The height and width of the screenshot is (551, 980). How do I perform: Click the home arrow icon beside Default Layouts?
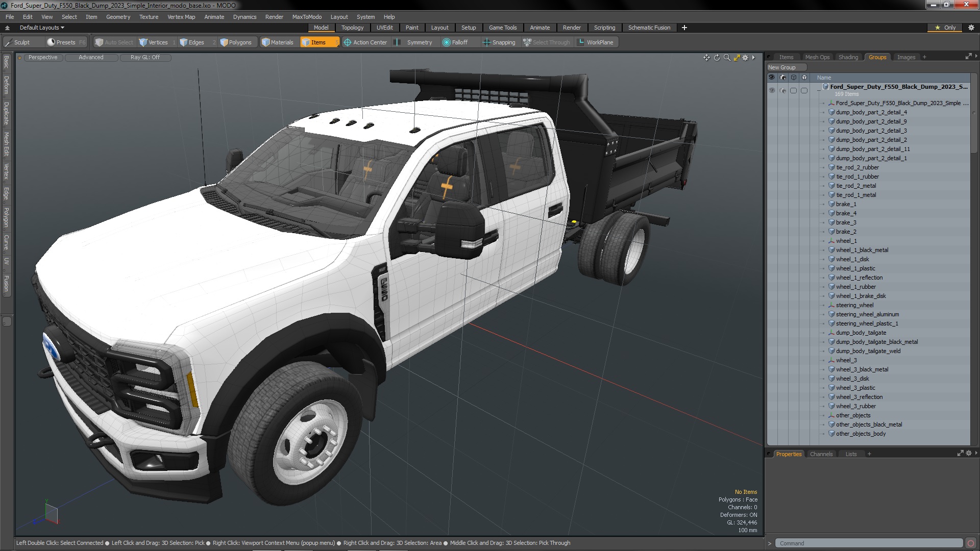(x=7, y=28)
